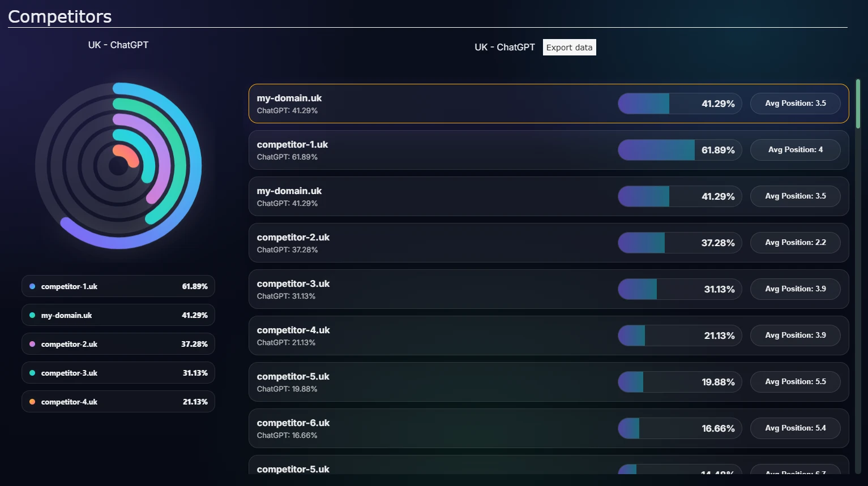Viewport: 868px width, 486px height.
Task: Click the blue dot beside competitor-1.uk legend
Action: [x=32, y=287]
